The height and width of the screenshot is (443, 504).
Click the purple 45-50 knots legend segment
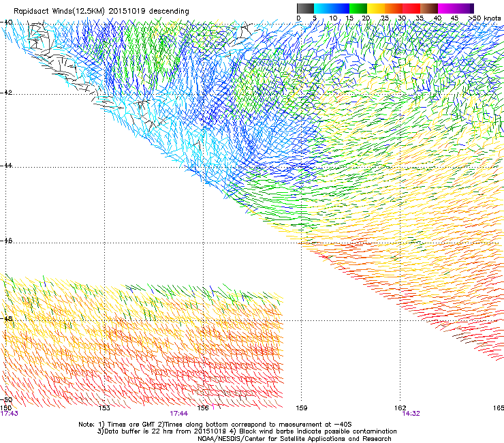coord(464,8)
